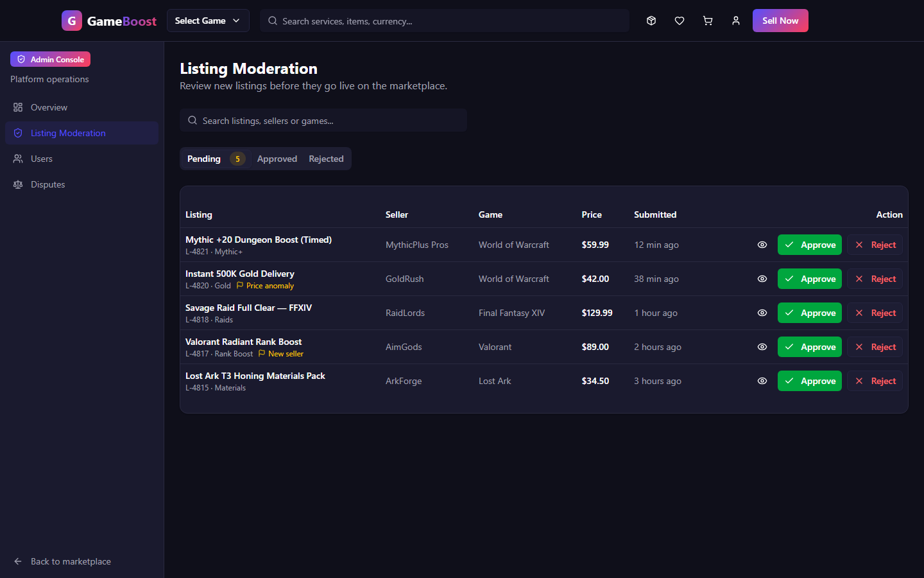Click the Game column header
924x578 pixels.
click(491, 215)
